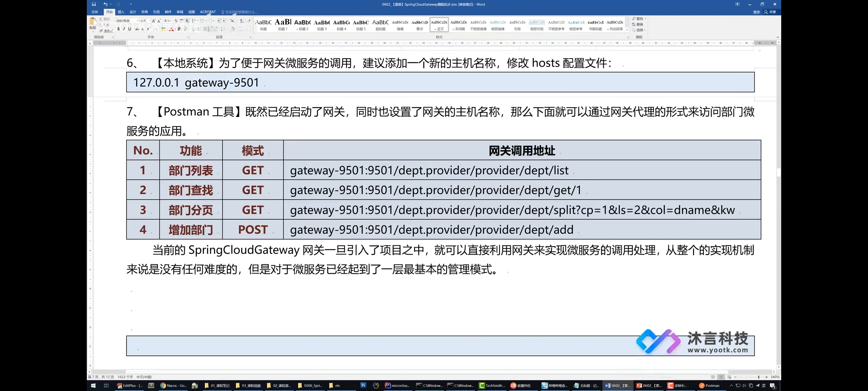Apply the text highlight color
868x391 pixels.
(x=163, y=29)
